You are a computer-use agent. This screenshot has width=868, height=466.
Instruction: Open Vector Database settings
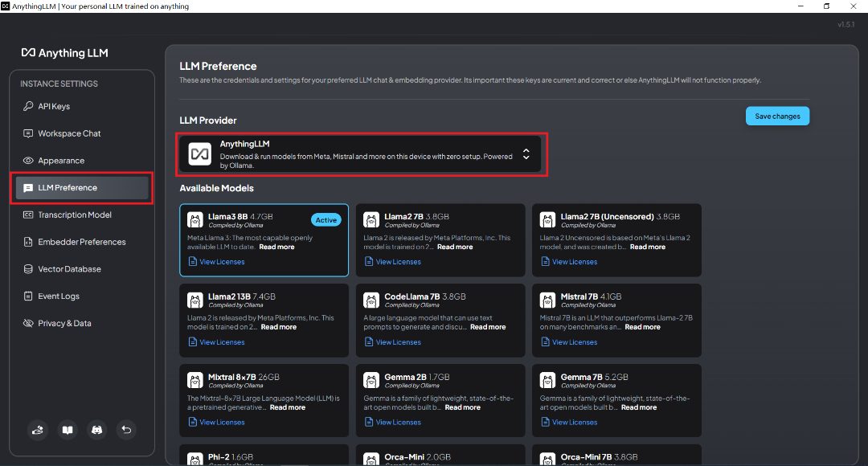pos(82,269)
